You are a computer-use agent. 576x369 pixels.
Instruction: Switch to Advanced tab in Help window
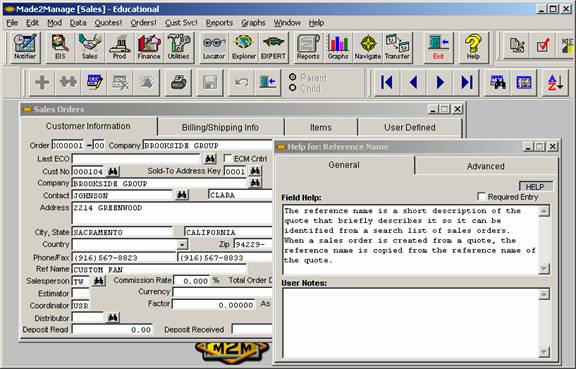pyautogui.click(x=486, y=166)
